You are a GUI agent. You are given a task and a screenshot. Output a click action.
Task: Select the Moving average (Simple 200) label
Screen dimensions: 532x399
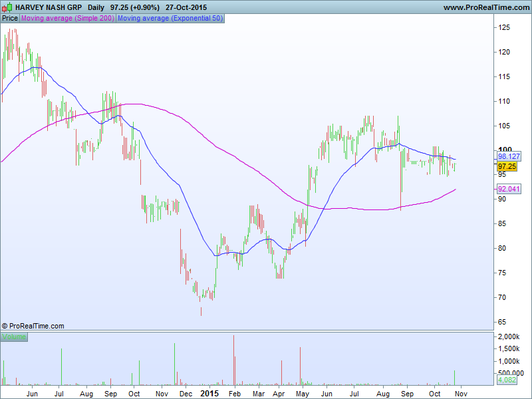(x=68, y=18)
